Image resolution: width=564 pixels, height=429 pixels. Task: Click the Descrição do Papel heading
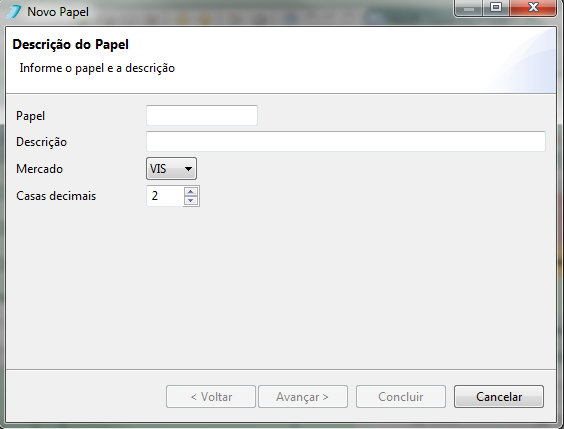click(70, 45)
